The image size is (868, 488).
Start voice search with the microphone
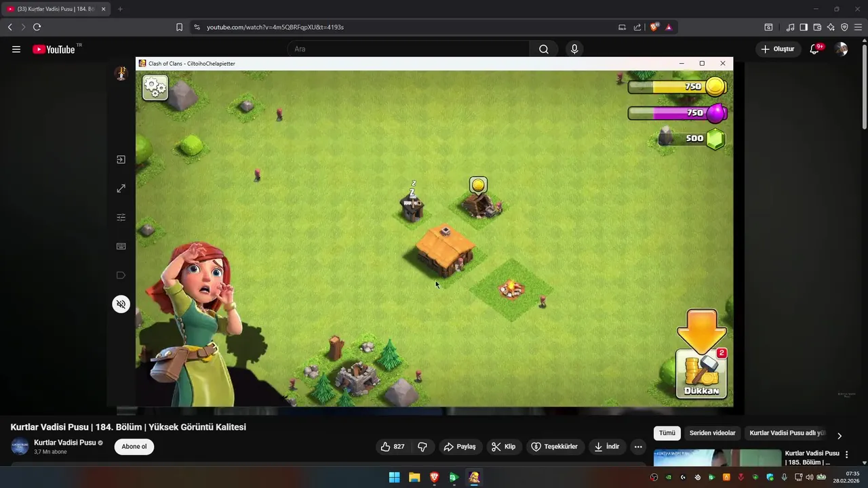pos(574,49)
